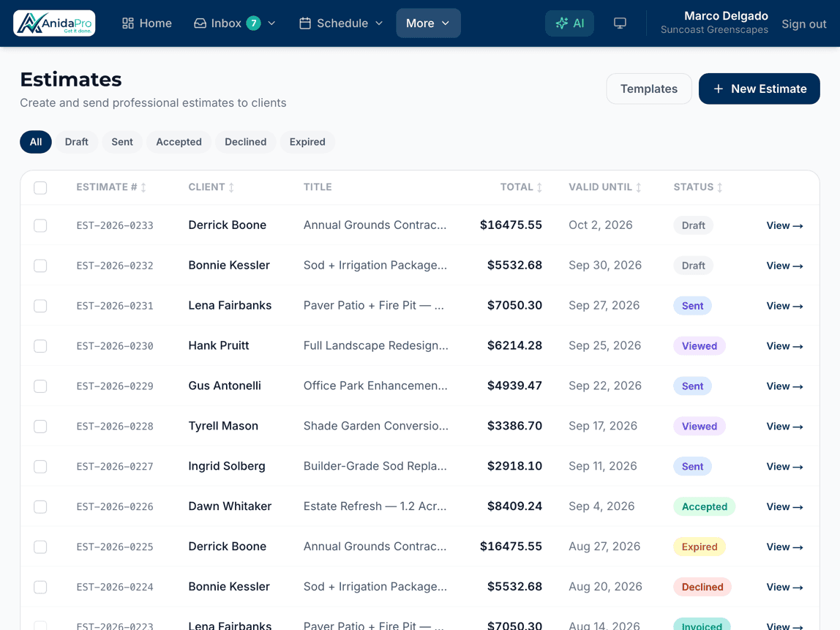Screen dimensions: 840x630
Task: Expand the Schedule dropdown chevron
Action: (379, 23)
